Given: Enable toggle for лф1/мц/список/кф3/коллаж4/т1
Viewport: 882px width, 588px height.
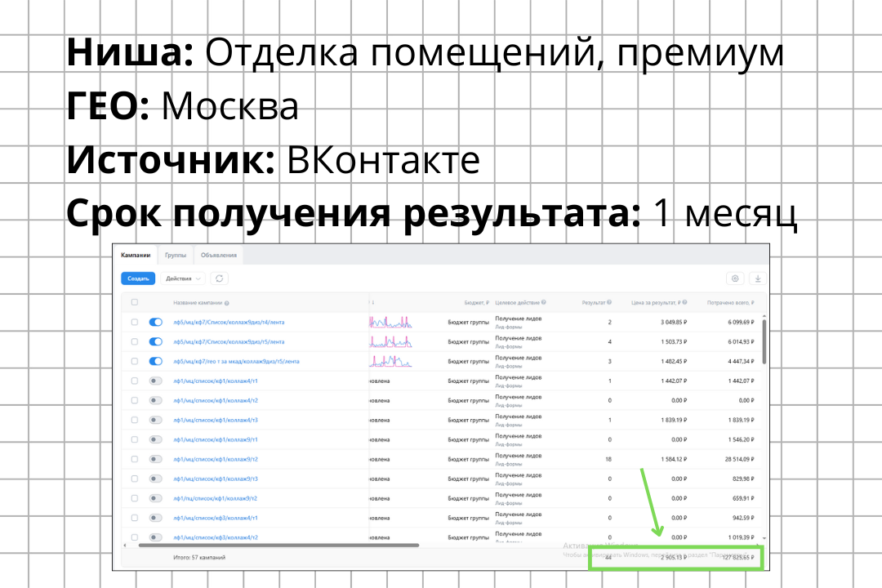Looking at the screenshot, I should click(156, 518).
